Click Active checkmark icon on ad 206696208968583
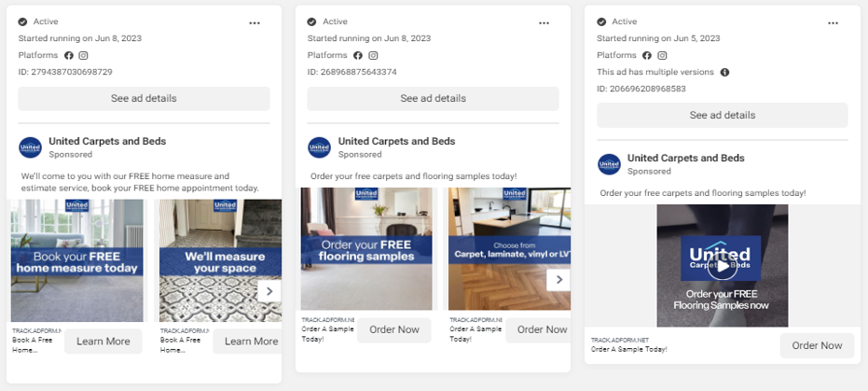The height and width of the screenshot is (391, 868). [x=601, y=21]
